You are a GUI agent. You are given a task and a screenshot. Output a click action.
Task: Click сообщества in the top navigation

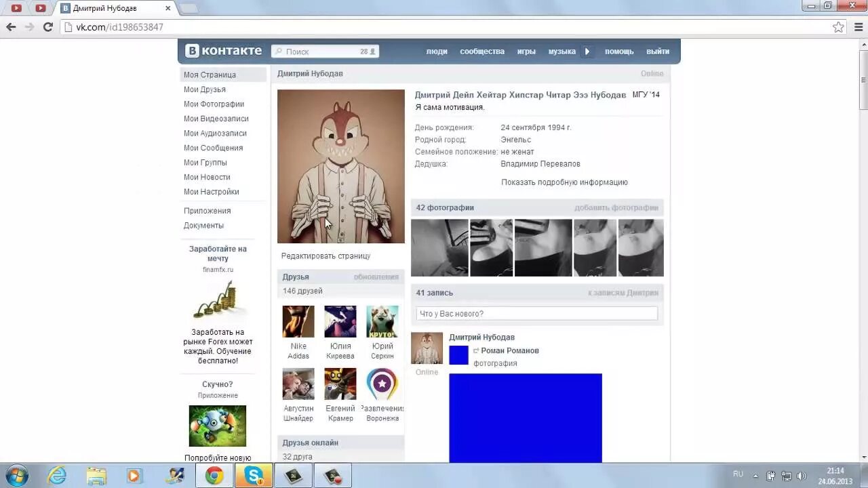pos(482,52)
